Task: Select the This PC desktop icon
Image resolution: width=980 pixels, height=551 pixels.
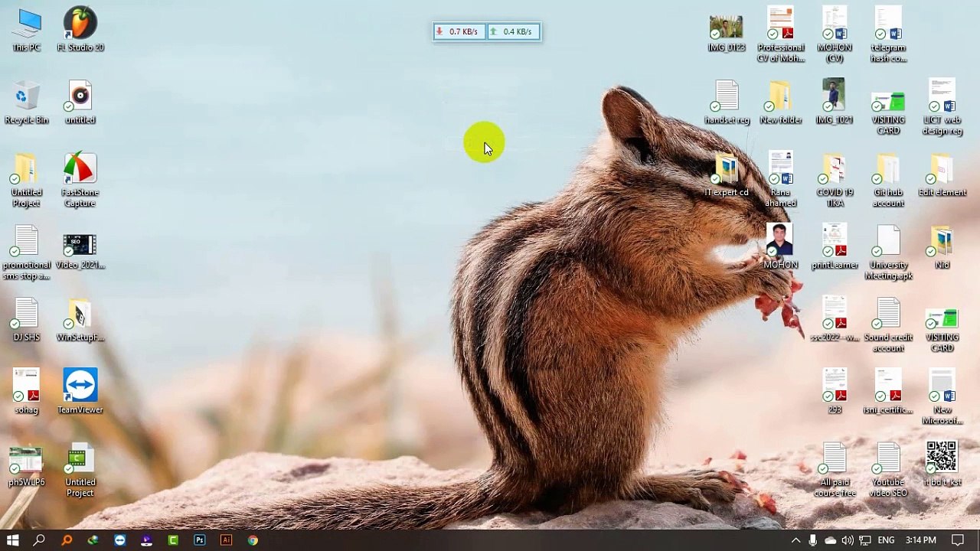Action: coord(27,31)
